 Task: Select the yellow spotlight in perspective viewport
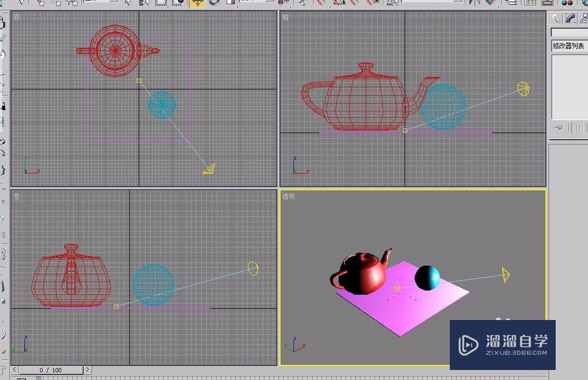506,275
